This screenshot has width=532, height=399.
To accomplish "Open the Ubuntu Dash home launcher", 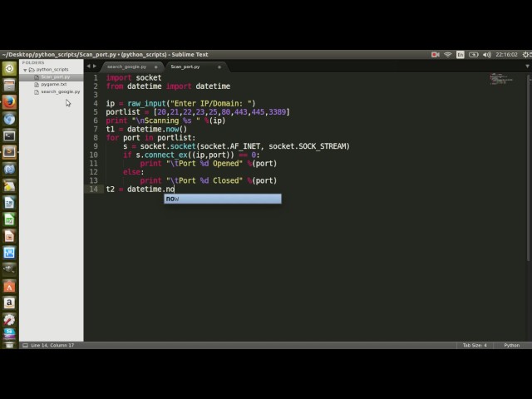I will pyautogui.click(x=9, y=68).
